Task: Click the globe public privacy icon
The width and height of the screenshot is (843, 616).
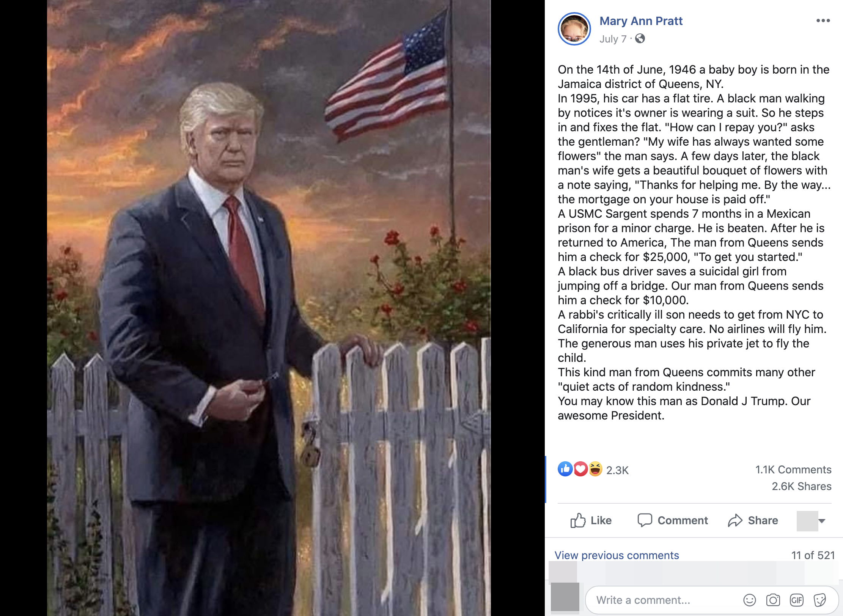Action: point(640,39)
